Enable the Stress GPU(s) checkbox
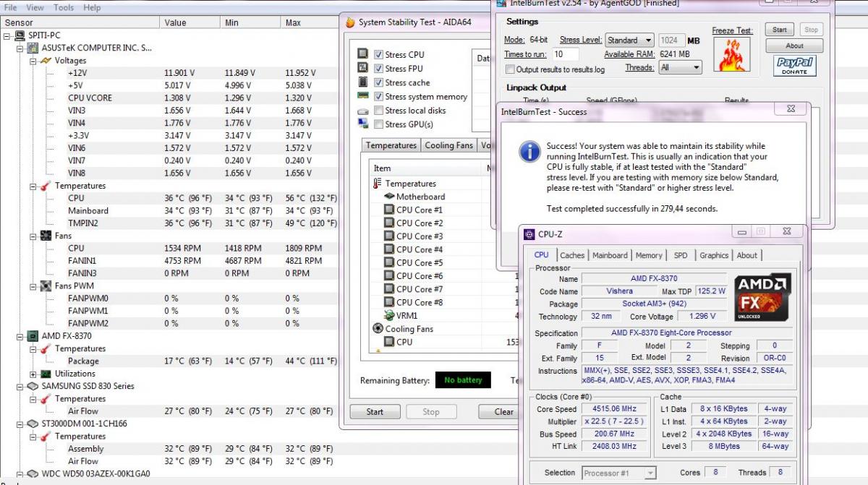The height and width of the screenshot is (485, 868). click(x=378, y=124)
